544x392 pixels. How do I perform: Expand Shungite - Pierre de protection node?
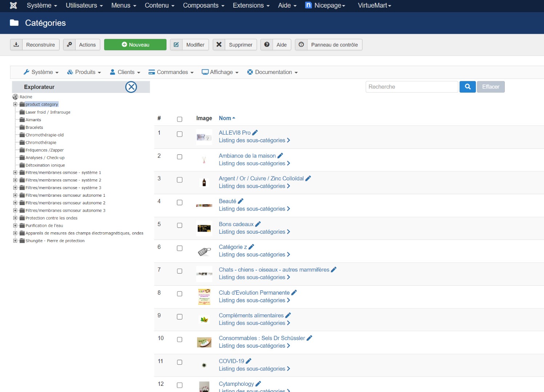(x=15, y=241)
